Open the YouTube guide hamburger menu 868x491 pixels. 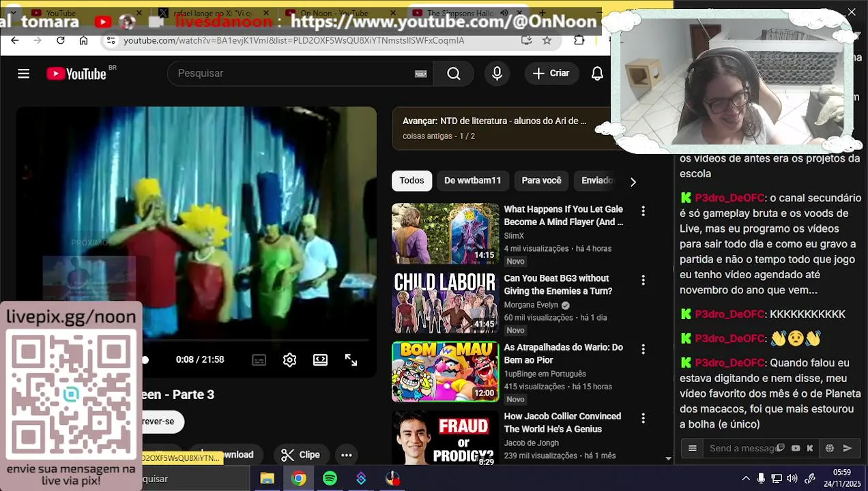(24, 74)
